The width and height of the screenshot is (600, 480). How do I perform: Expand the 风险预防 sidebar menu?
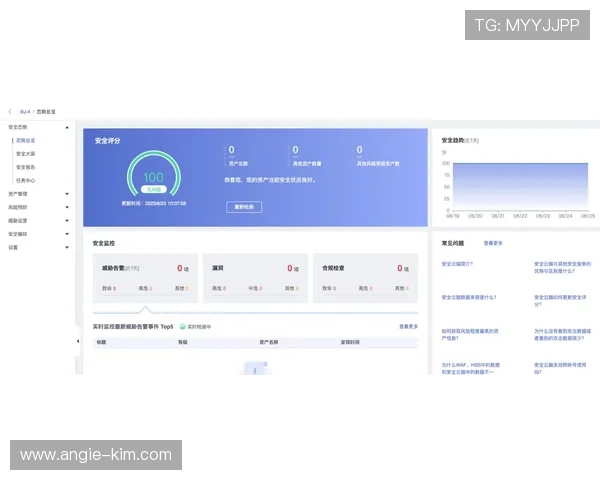point(67,207)
